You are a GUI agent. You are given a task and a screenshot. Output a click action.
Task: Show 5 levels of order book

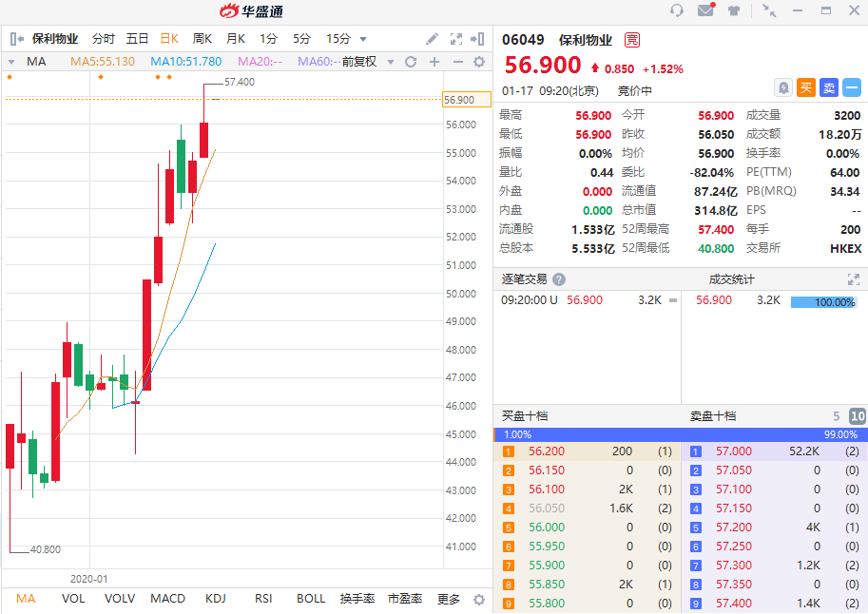[837, 416]
